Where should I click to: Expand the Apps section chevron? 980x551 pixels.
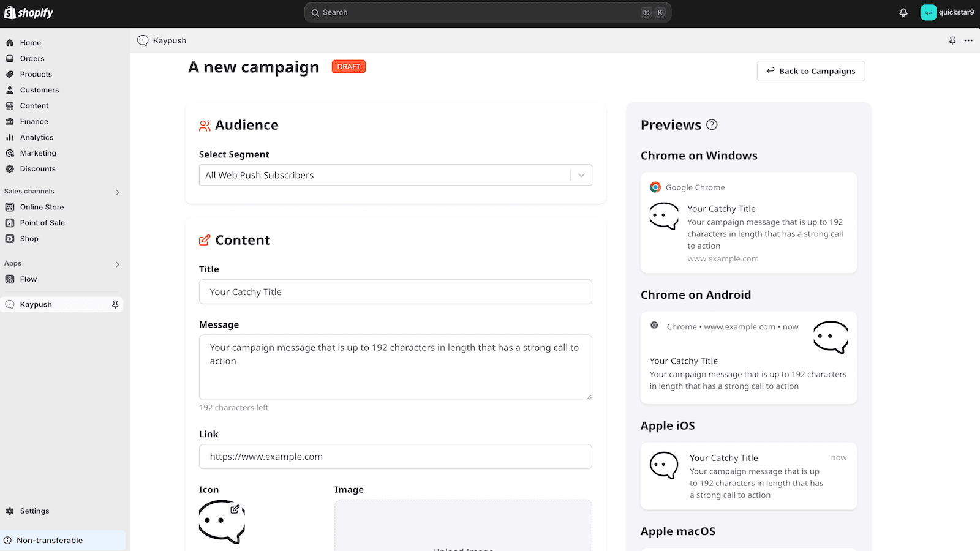tap(118, 264)
